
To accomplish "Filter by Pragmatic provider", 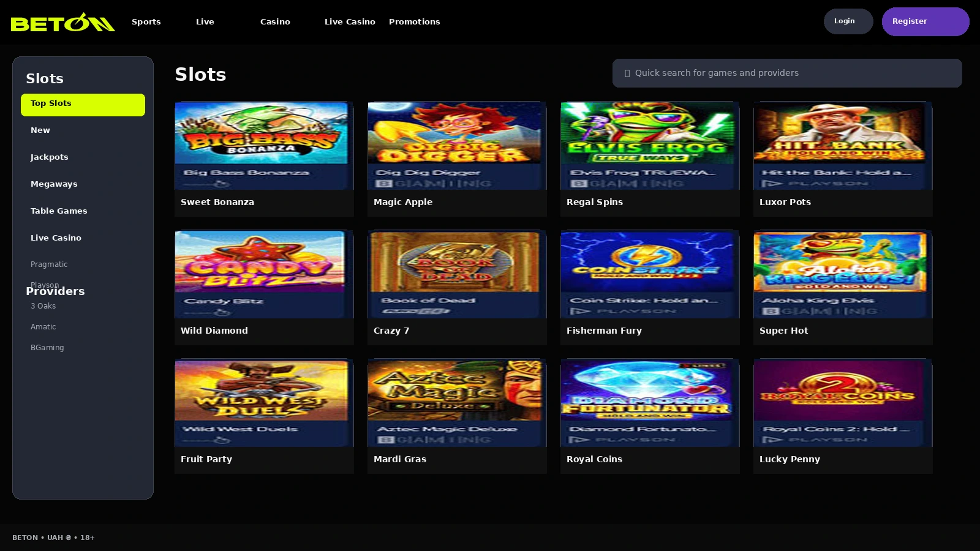I will [x=49, y=264].
